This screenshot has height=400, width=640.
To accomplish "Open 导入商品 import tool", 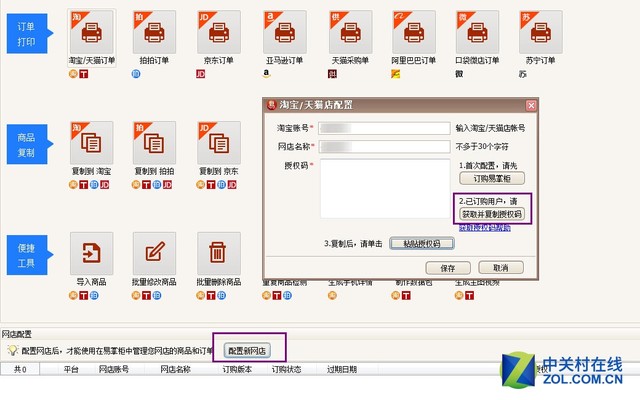I will click(92, 253).
